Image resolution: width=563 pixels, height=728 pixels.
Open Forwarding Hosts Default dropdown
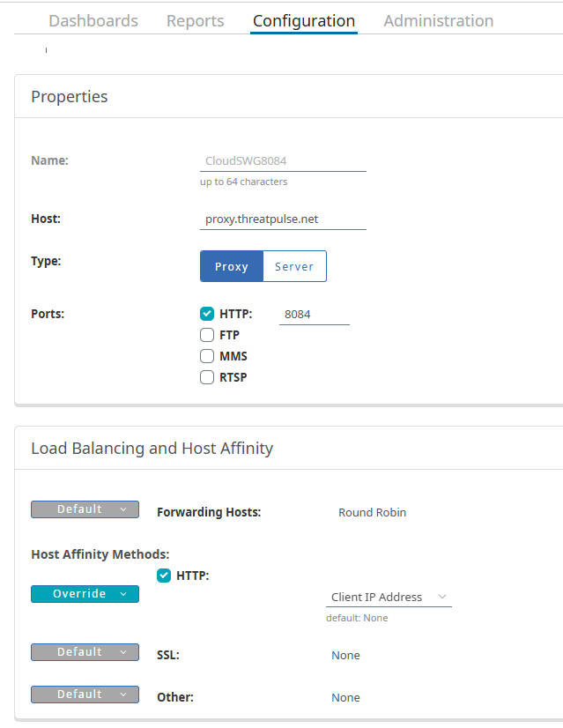coord(85,509)
